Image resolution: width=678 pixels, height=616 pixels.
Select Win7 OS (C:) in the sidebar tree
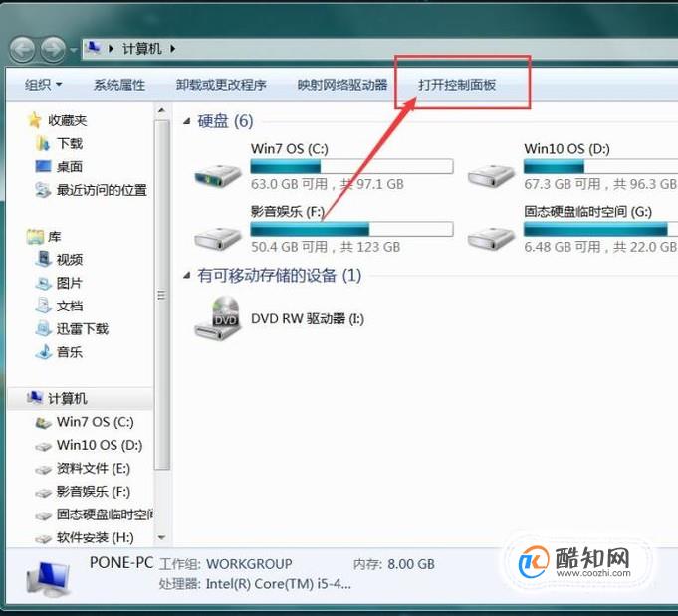point(96,422)
